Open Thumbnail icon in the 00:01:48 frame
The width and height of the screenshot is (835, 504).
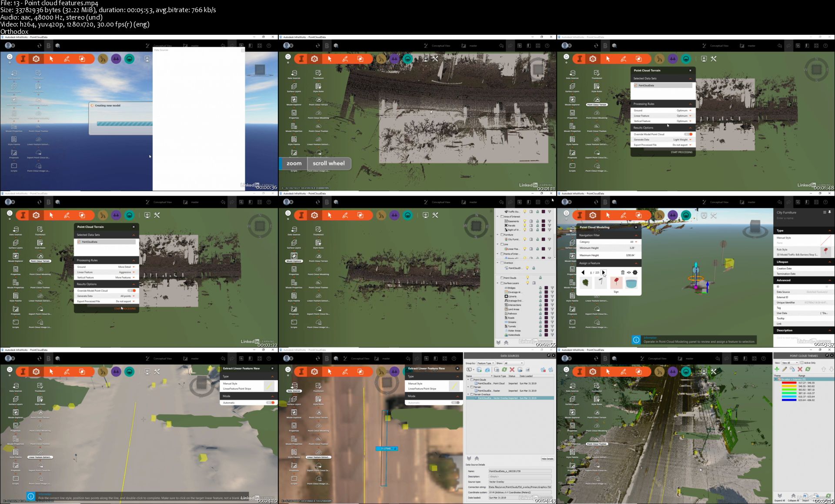(x=597, y=73)
